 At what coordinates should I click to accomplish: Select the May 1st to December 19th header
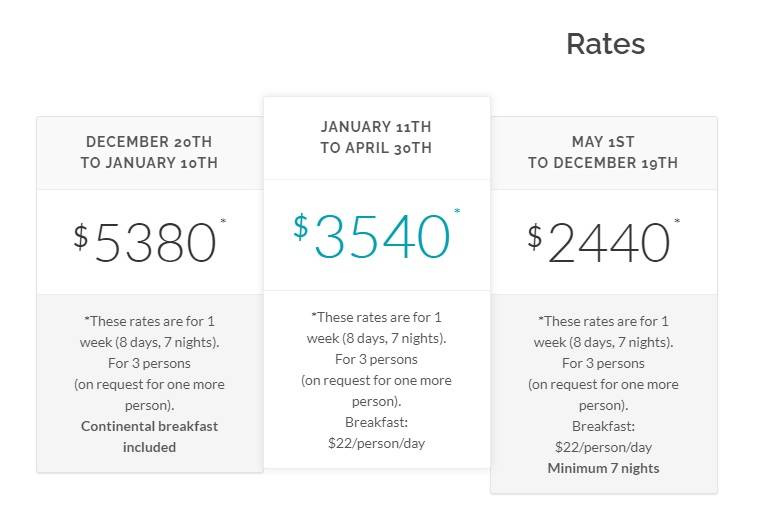(x=603, y=152)
